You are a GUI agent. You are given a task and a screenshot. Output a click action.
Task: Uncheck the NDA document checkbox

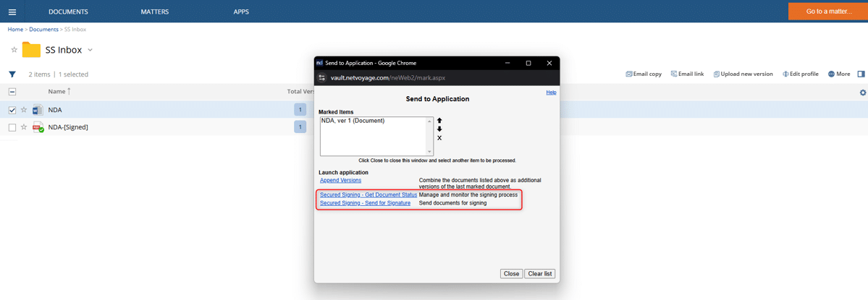[x=12, y=110]
